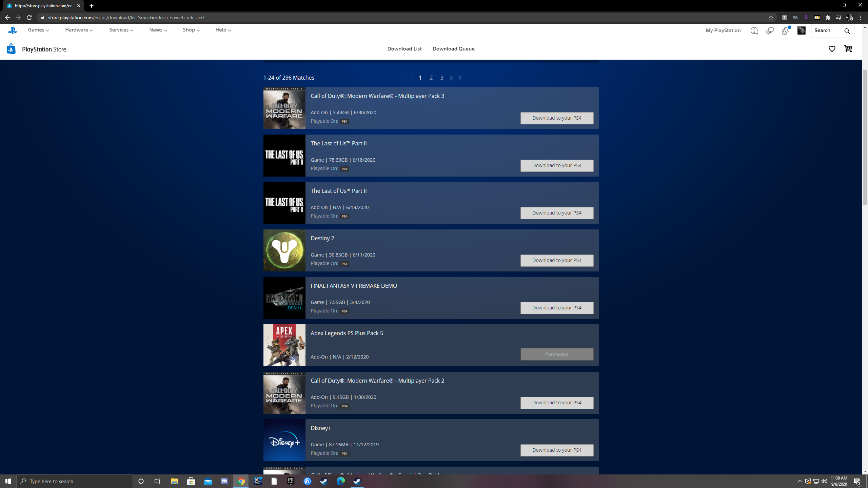This screenshot has width=868, height=488.
Task: Click the gray T extension icon
Action: coord(784,18)
